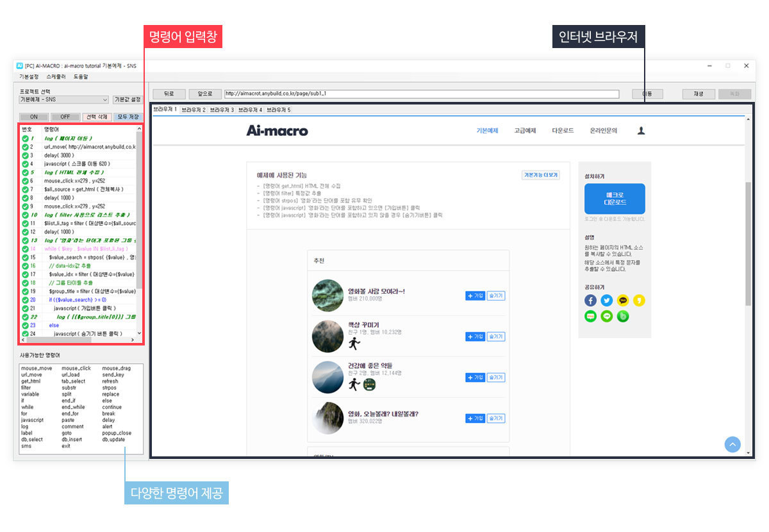Open the user profile icon in site header
The width and height of the screenshot is (769, 532).
pos(641,131)
